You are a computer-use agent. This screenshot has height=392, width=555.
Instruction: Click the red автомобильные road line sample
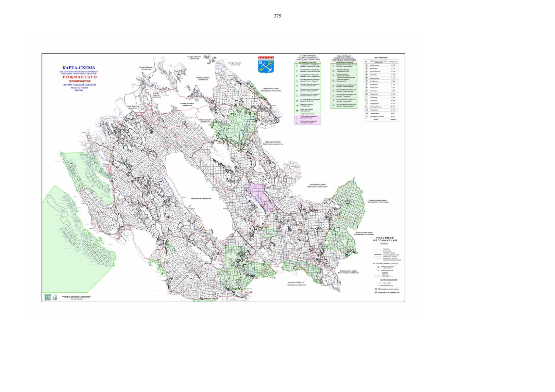[378, 277]
